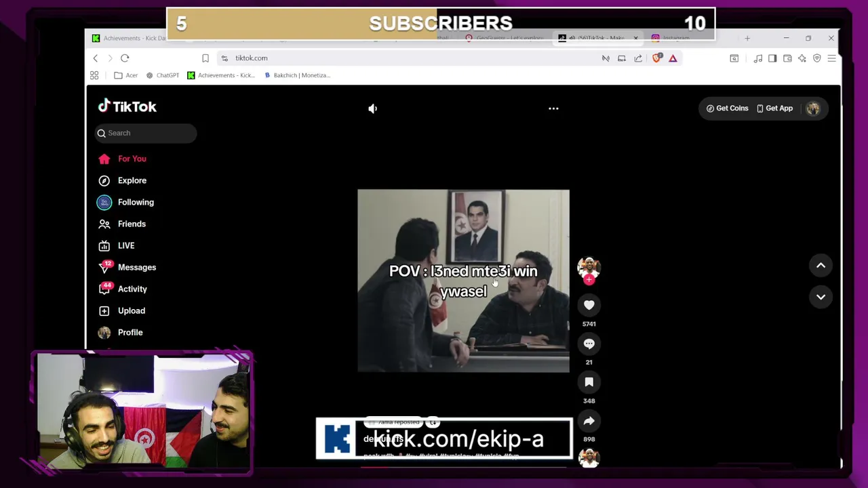The height and width of the screenshot is (488, 868).
Task: Open the Friends page
Action: coord(121,224)
